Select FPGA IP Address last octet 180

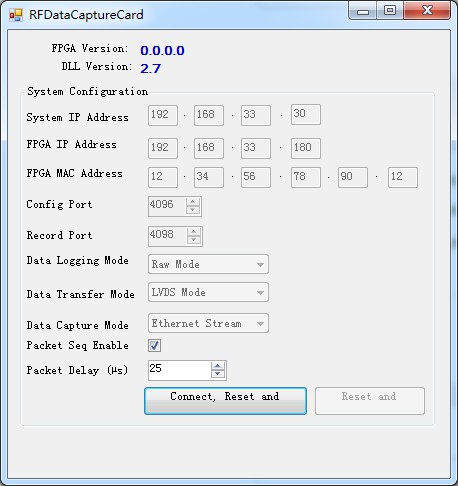pyautogui.click(x=306, y=148)
